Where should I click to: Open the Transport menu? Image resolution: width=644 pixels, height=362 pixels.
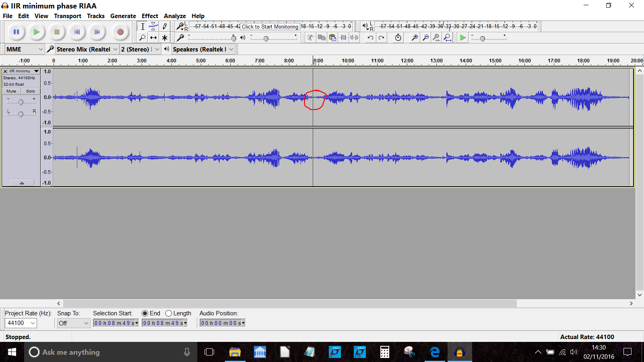click(x=68, y=16)
